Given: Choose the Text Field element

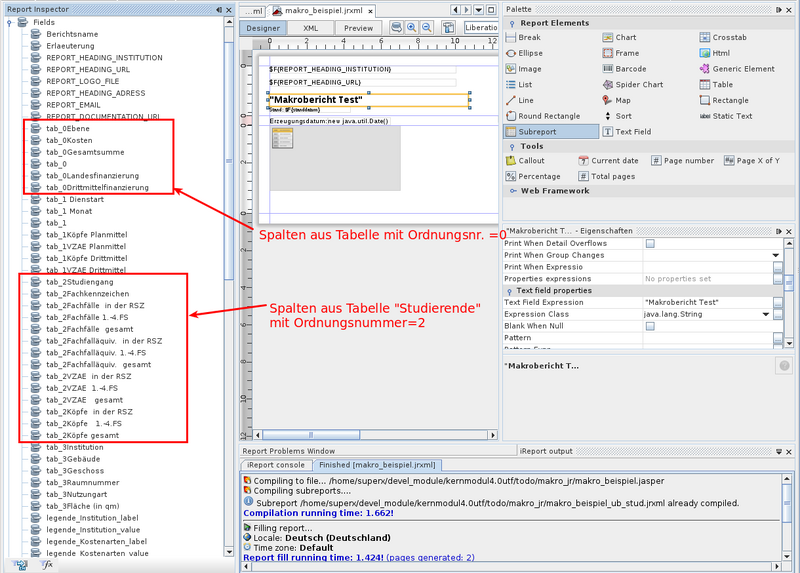Looking at the screenshot, I should (x=627, y=132).
